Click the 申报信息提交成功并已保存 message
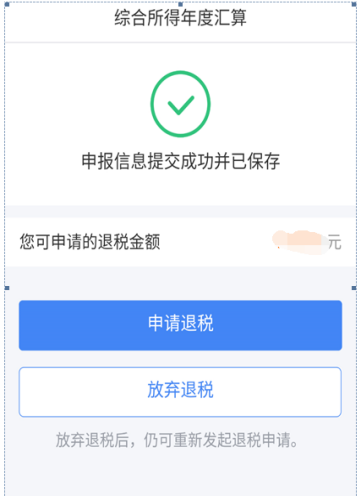The width and height of the screenshot is (362, 496). click(180, 161)
